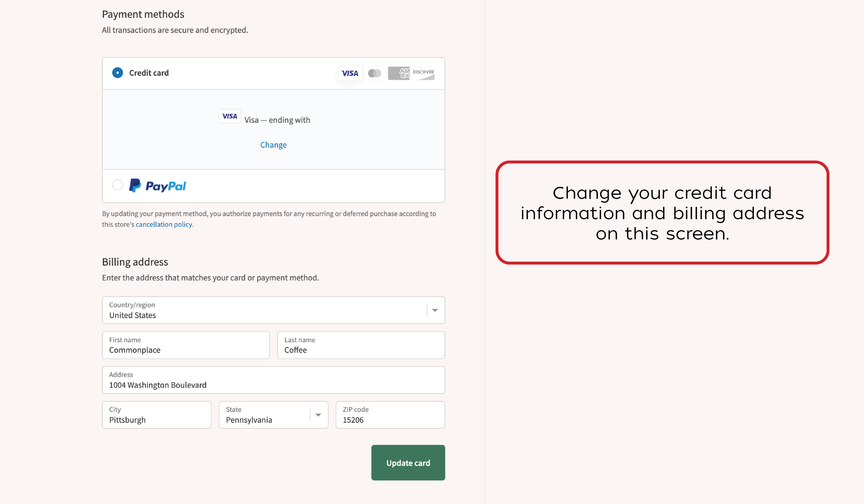The image size is (864, 504).
Task: Click the PayPal logo
Action: click(x=157, y=186)
